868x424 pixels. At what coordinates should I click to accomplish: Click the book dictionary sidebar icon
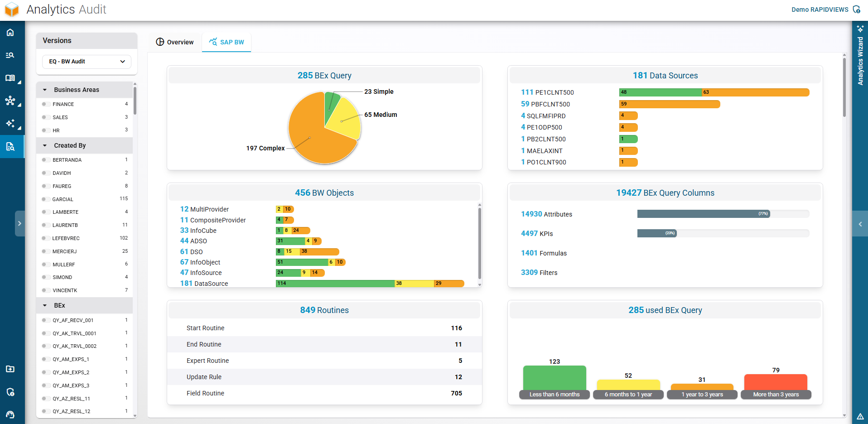point(10,78)
